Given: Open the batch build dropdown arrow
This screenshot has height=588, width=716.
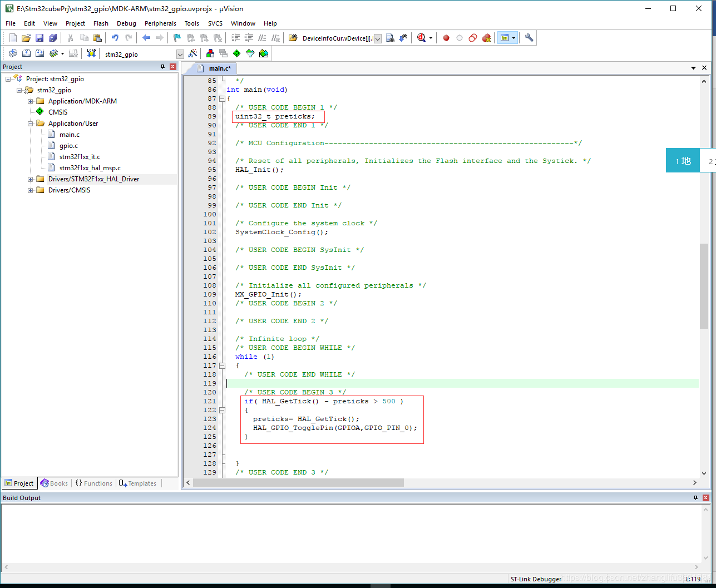Looking at the screenshot, I should coord(62,53).
